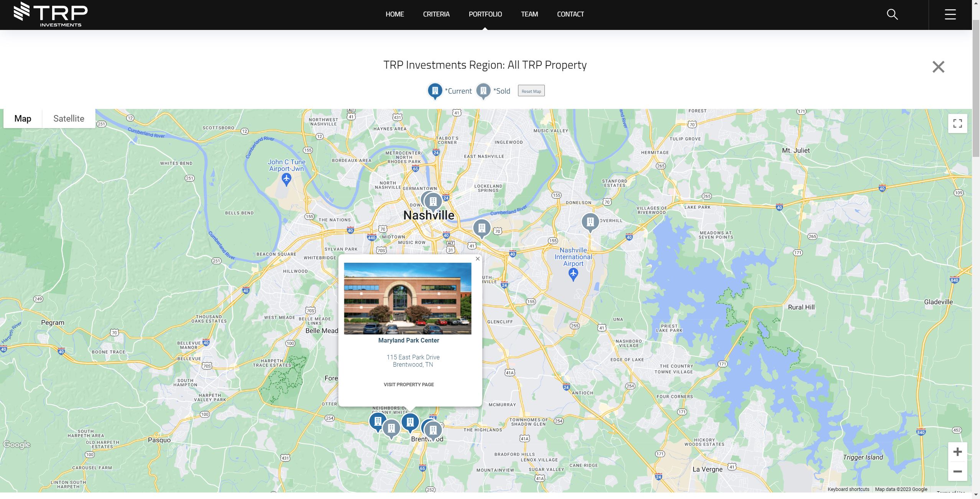Open the Portfolio menu item
The width and height of the screenshot is (980, 499).
coord(485,14)
